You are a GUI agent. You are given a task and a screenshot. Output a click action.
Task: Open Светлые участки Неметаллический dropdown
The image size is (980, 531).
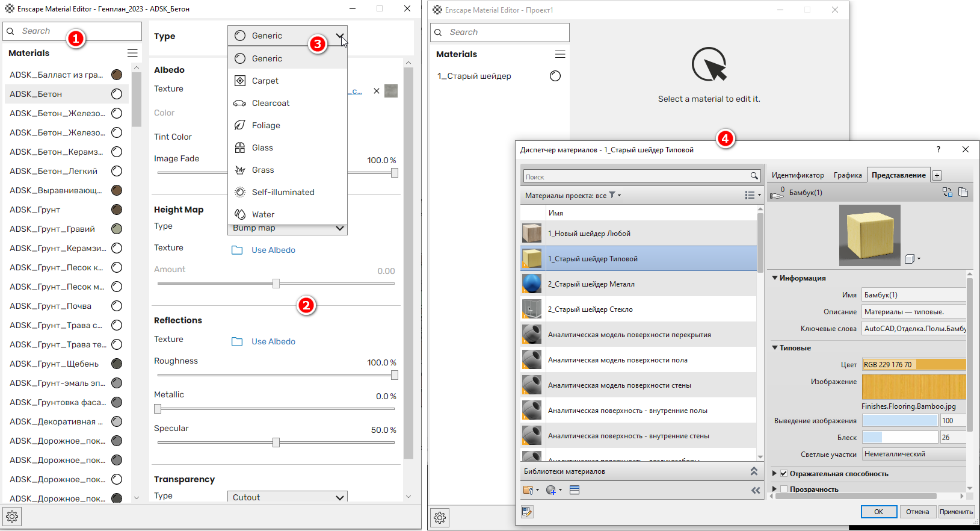[x=913, y=454]
